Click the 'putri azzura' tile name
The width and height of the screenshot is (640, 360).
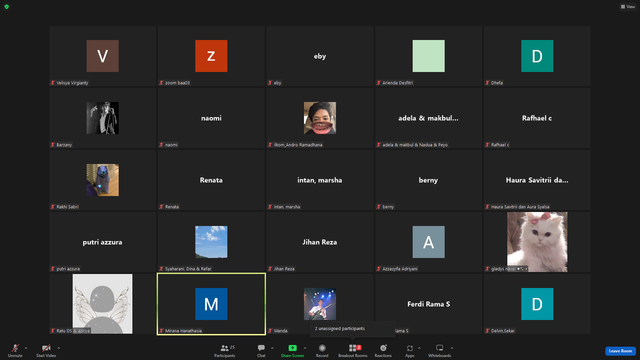pyautogui.click(x=102, y=242)
